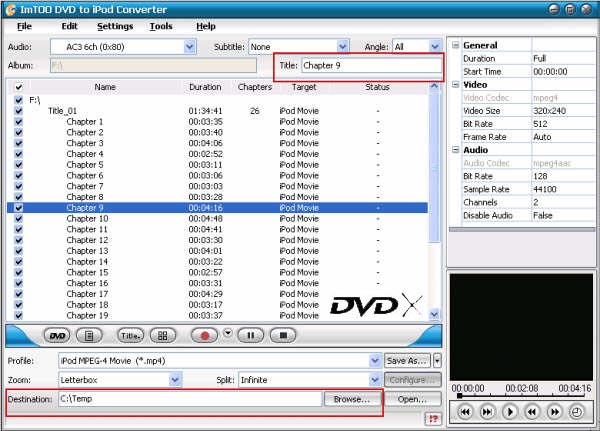The image size is (600, 431).
Task: Click the Disable Audio value False
Action: [543, 215]
